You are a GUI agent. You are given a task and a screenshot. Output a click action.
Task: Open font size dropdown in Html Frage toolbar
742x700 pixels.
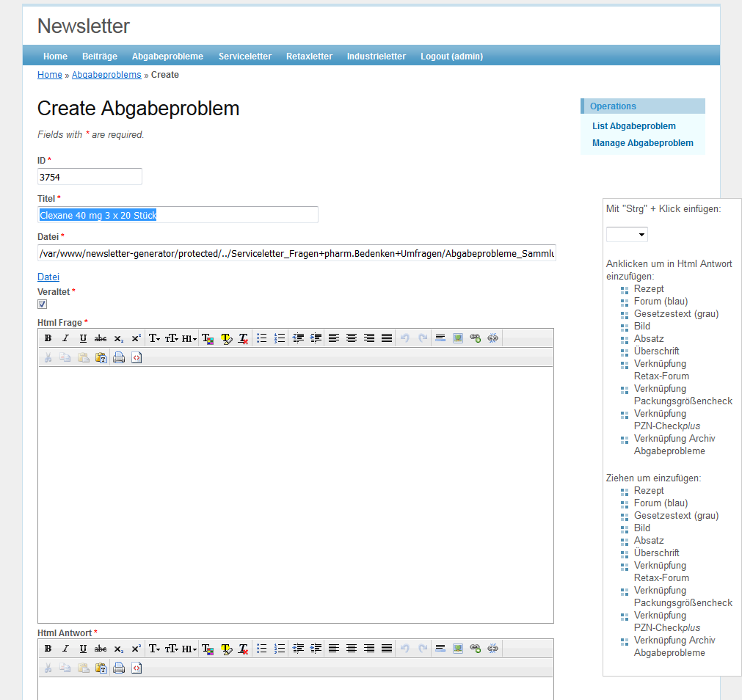[172, 338]
